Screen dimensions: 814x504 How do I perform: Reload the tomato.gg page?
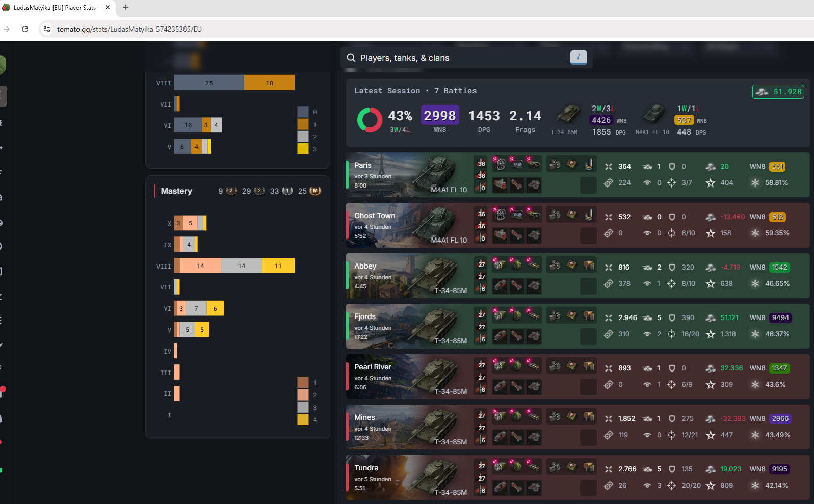coord(25,29)
